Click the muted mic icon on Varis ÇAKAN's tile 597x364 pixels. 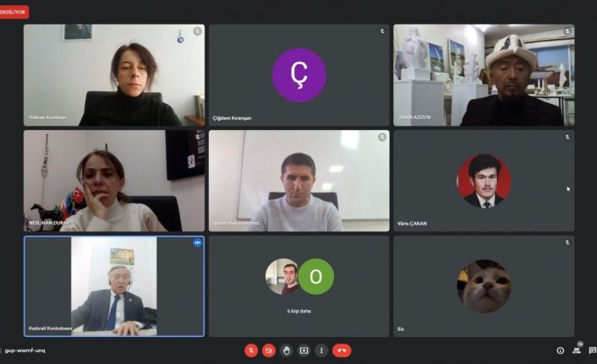(x=567, y=137)
